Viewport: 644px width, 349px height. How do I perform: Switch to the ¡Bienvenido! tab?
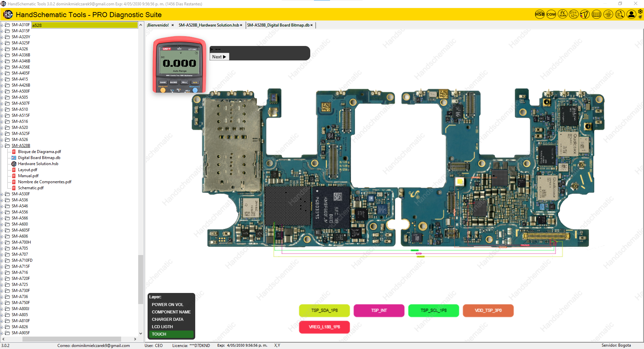click(158, 25)
